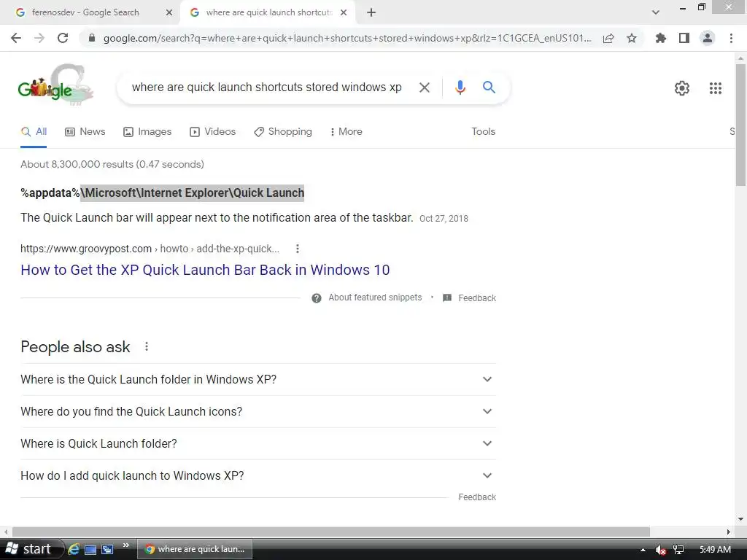This screenshot has width=747, height=560.
Task: Bookmark this page with the star icon
Action: coord(632,38)
